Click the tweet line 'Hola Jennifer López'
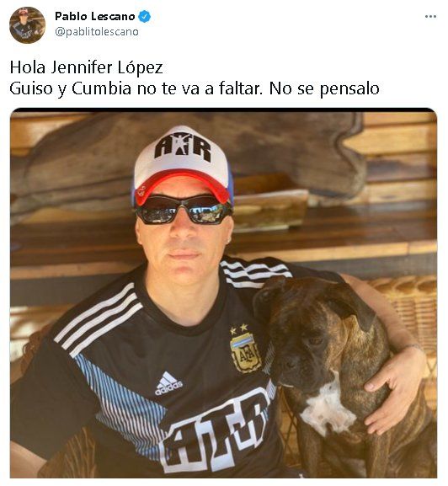 pos(86,67)
